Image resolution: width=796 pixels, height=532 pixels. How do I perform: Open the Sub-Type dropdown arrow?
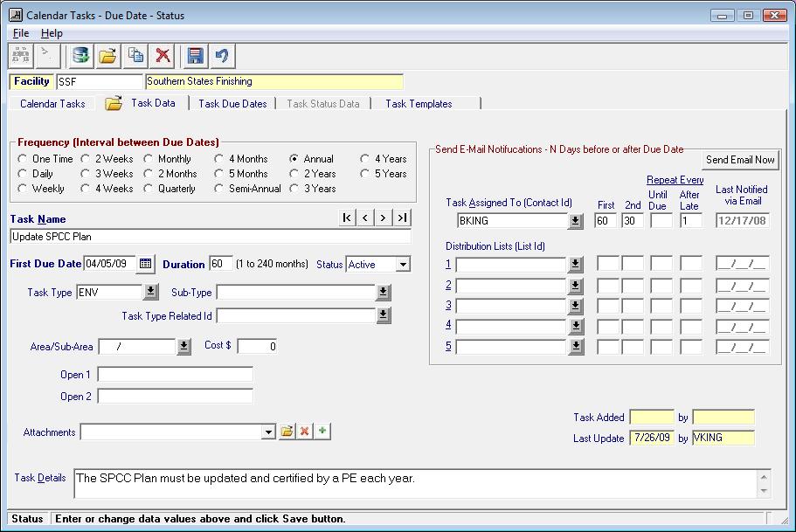point(384,292)
